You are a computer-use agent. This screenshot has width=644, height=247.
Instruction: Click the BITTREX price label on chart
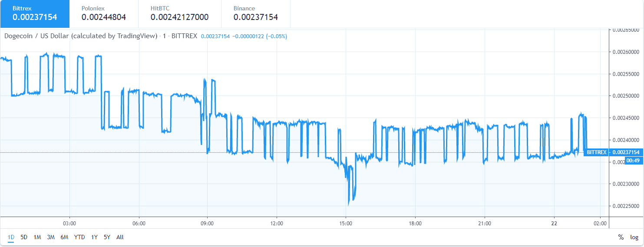click(596, 152)
